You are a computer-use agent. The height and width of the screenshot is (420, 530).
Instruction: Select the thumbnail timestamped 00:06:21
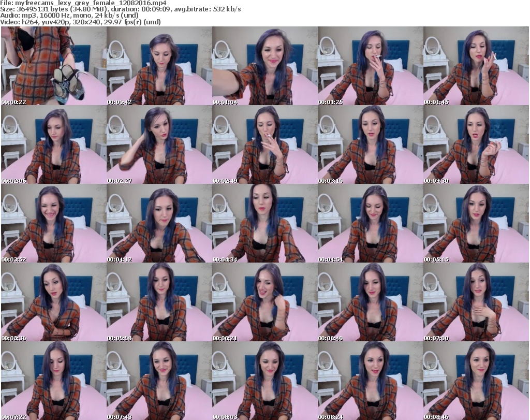(264, 302)
